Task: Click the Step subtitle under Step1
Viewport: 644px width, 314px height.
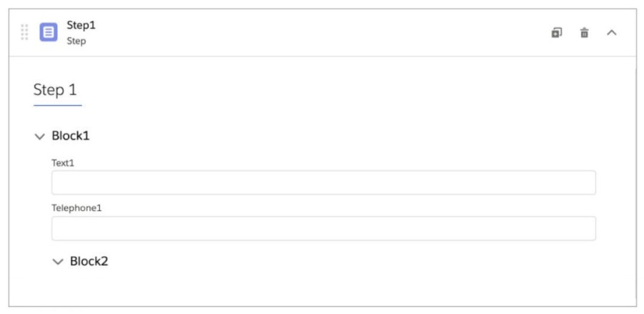Action: [76, 41]
